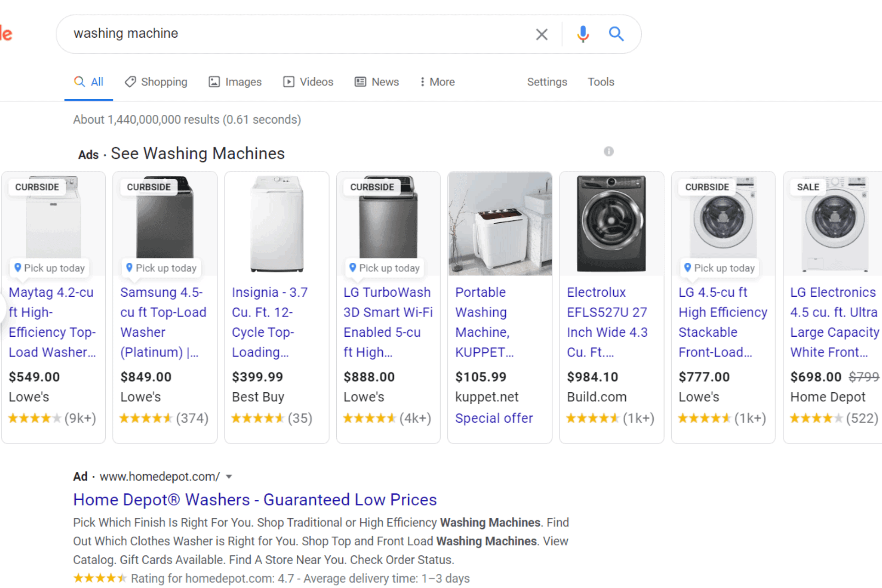Click SALE badge on LG Electronics card

point(808,187)
